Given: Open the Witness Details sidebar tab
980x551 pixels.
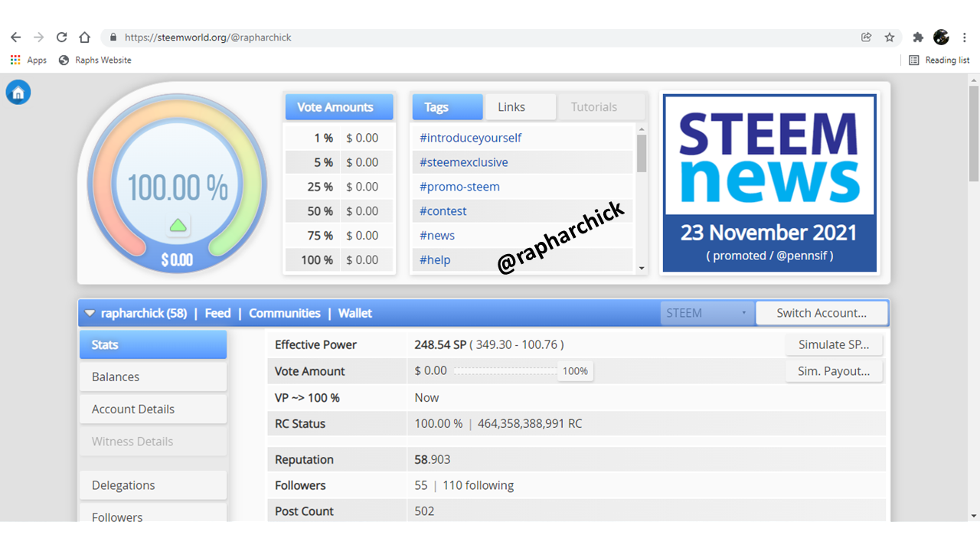Looking at the screenshot, I should click(153, 441).
